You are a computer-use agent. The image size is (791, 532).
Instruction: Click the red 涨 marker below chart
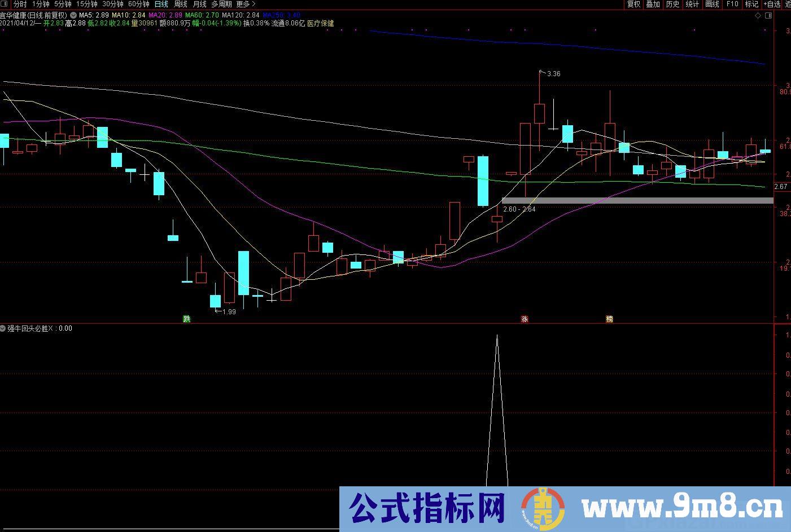pyautogui.click(x=525, y=319)
